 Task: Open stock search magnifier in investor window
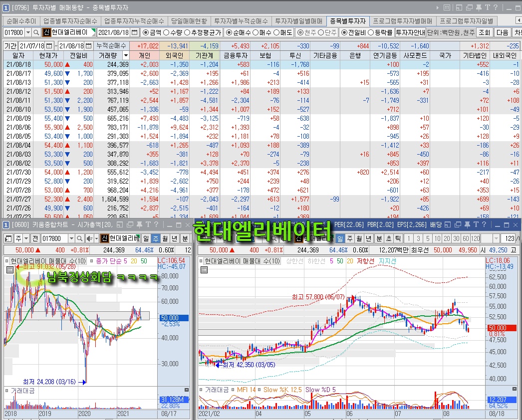coord(36,32)
